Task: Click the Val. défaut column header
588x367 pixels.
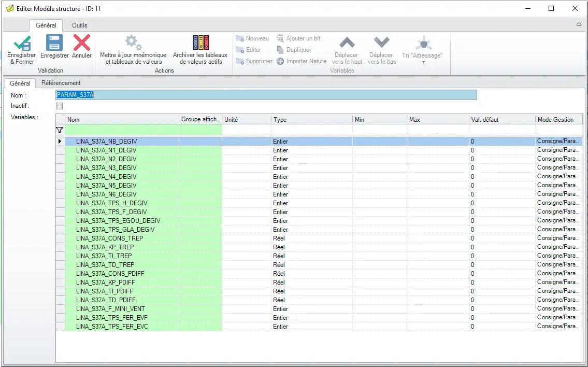Action: [502, 119]
